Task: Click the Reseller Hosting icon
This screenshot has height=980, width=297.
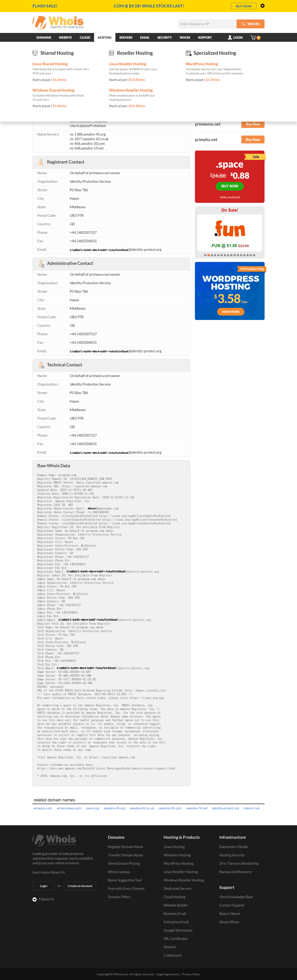Action: pyautogui.click(x=111, y=53)
